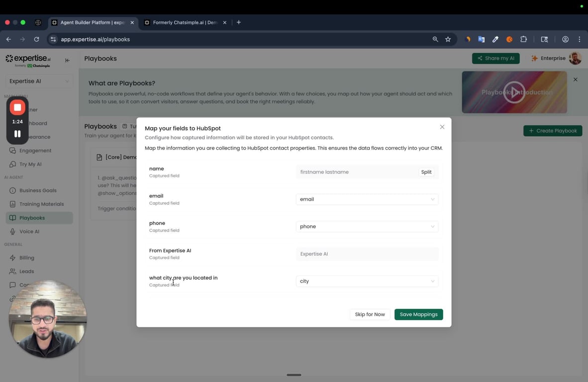
Task: Stop the screen recording
Action: pyautogui.click(x=17, y=107)
